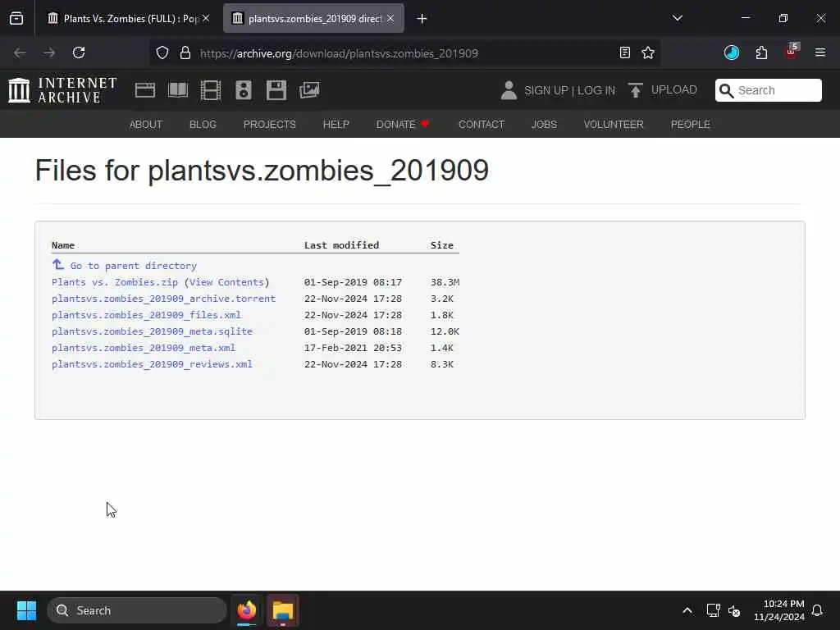Image resolution: width=840 pixels, height=630 pixels.
Task: Open HELP in the nav bar
Action: coord(336,125)
